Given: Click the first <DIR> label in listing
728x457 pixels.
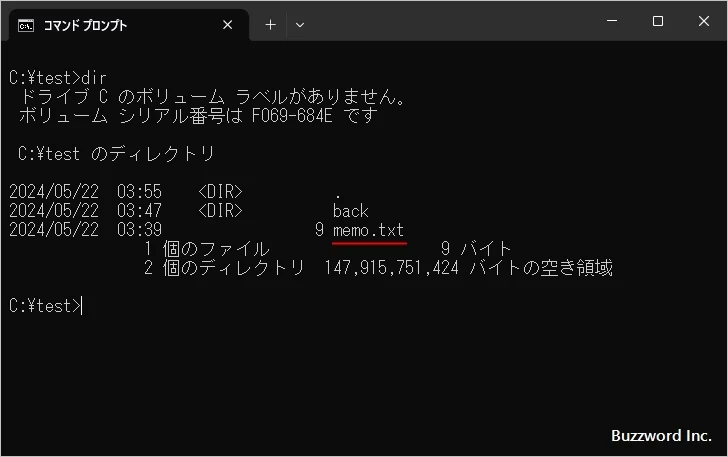Looking at the screenshot, I should [220, 192].
